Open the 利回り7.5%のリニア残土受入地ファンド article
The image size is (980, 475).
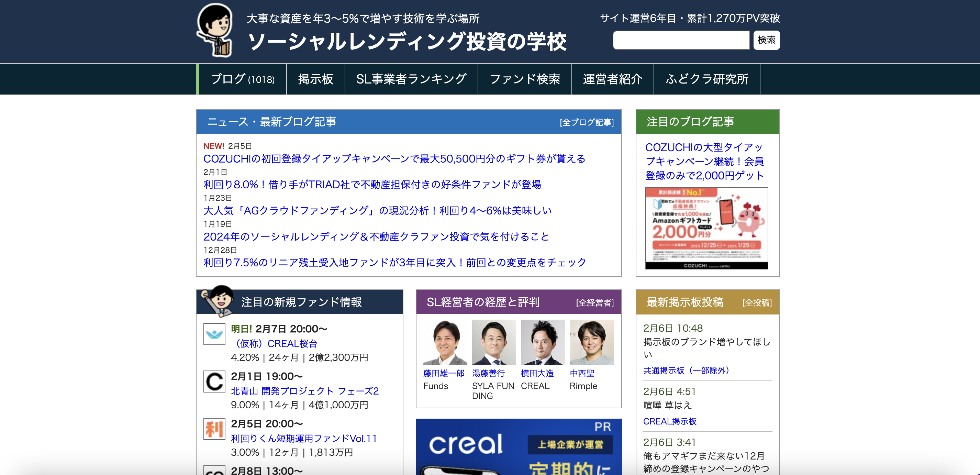395,263
